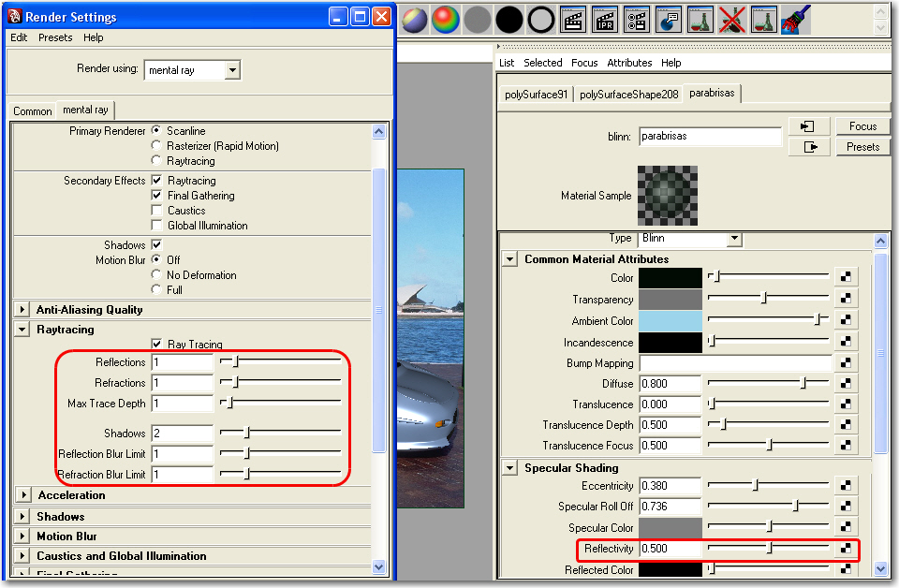Click the black ring shelf icon

click(540, 20)
